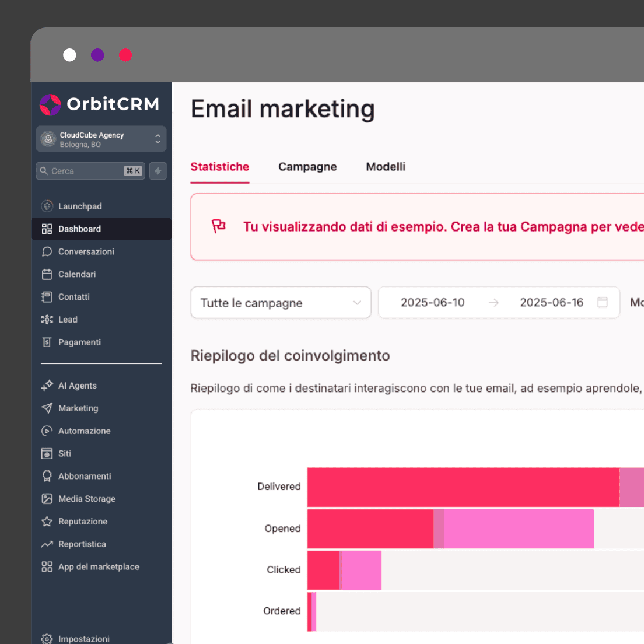Click the CloudCube Agency avatar icon
Screen dimensions: 644x644
point(48,139)
